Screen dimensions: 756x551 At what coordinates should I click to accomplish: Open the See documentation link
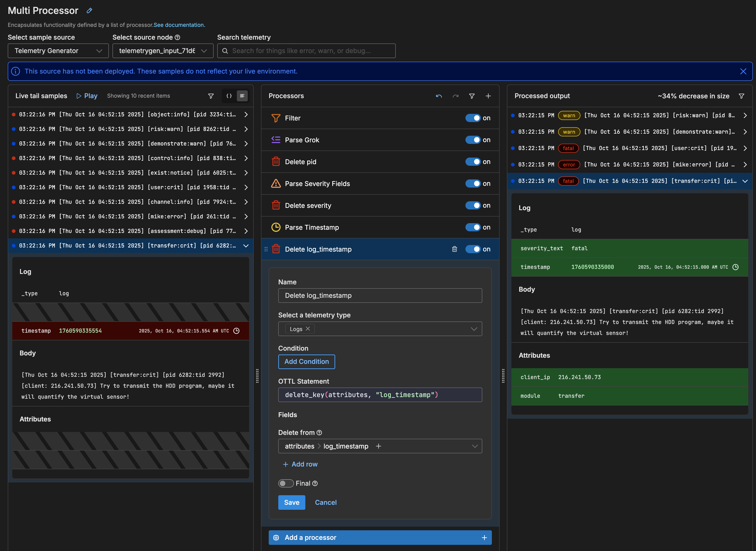point(179,25)
